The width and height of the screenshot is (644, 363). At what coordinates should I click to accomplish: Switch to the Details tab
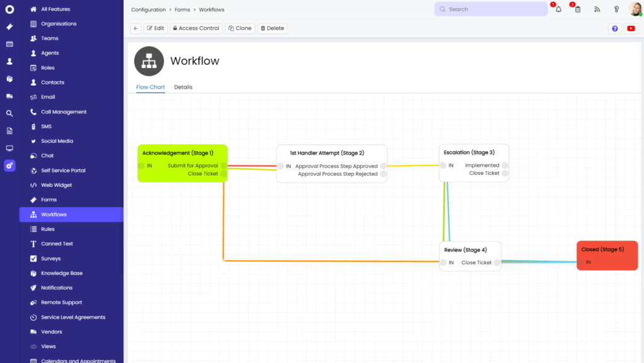(183, 87)
